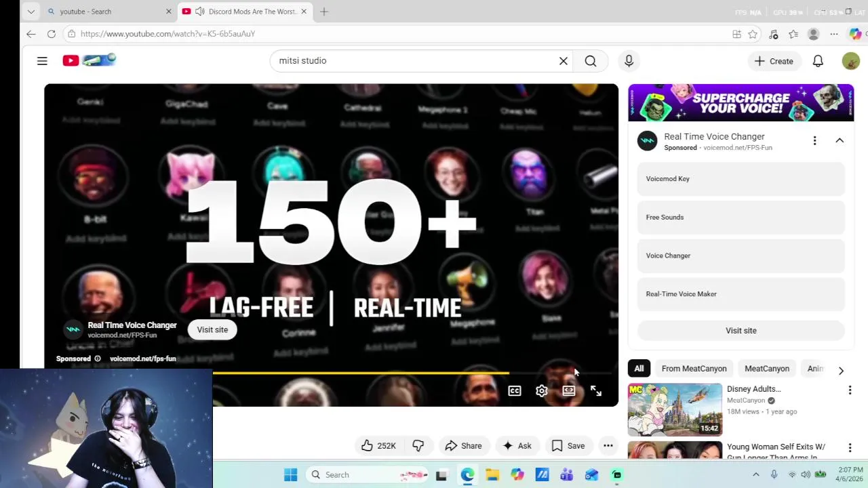Open Outlook from the taskbar

[x=591, y=475]
